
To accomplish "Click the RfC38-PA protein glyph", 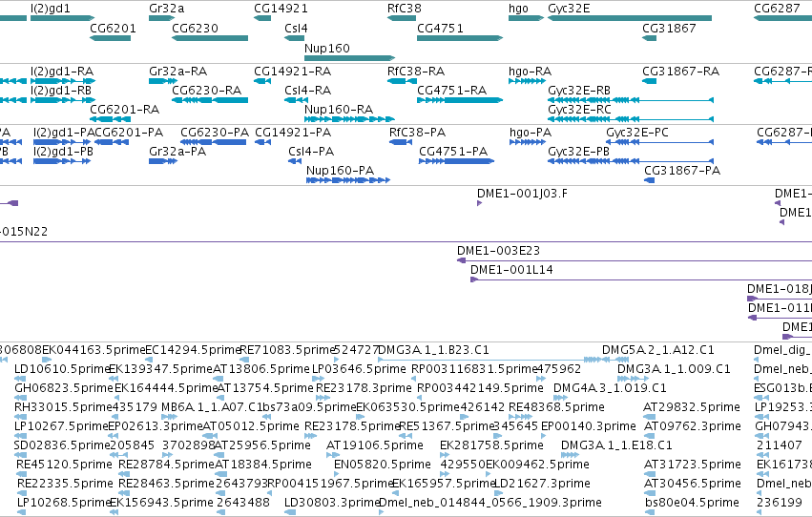I will (x=401, y=142).
